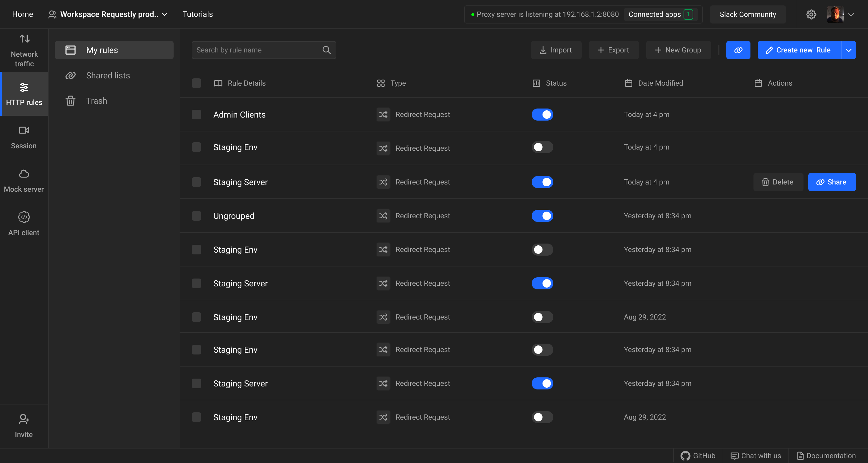Open the settings gear
The height and width of the screenshot is (463, 868).
[811, 14]
